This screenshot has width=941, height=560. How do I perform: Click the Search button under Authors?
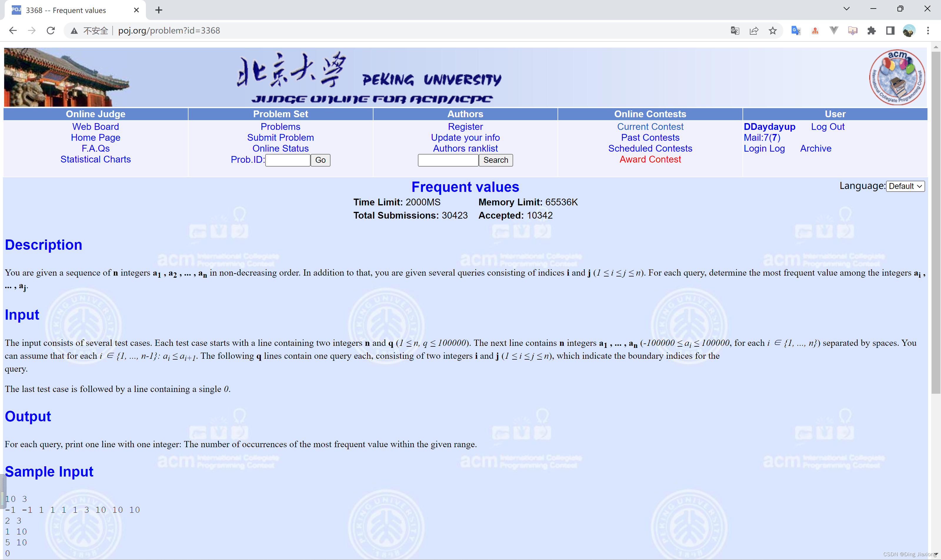coord(495,160)
